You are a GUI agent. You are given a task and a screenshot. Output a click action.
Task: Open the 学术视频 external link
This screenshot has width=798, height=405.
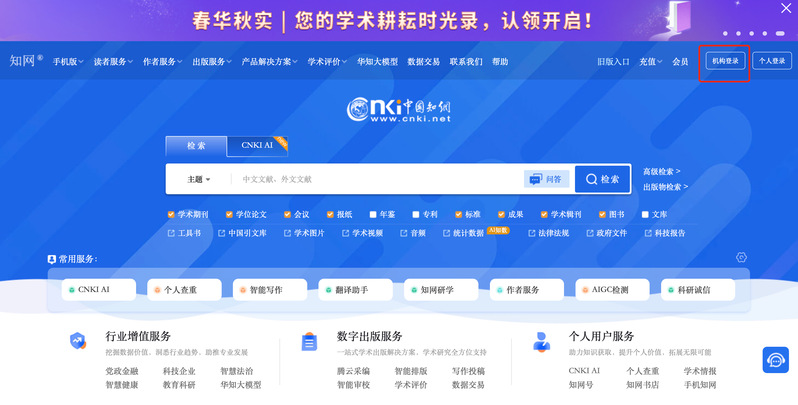(362, 233)
